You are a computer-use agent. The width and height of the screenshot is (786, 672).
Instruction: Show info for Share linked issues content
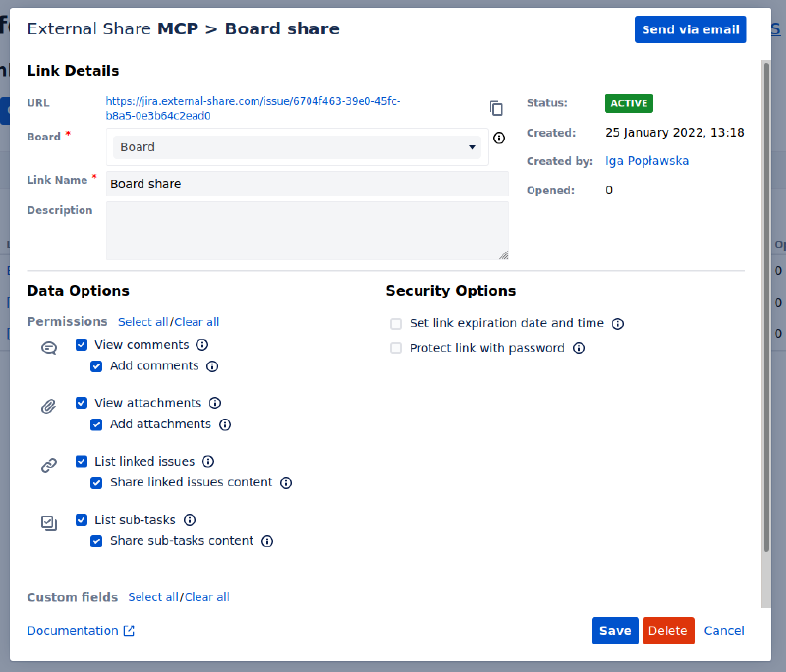(x=286, y=483)
